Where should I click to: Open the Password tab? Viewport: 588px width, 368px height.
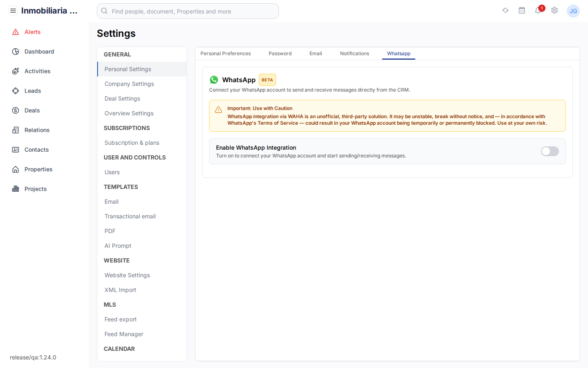point(280,53)
